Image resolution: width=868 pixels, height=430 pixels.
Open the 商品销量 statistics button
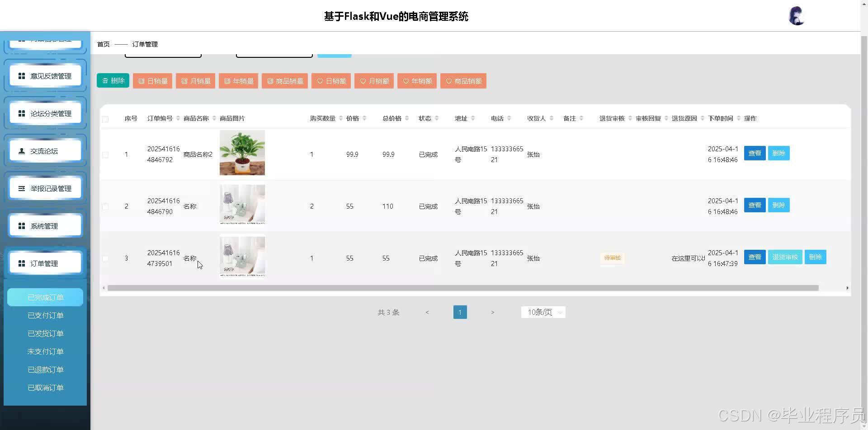tap(285, 81)
